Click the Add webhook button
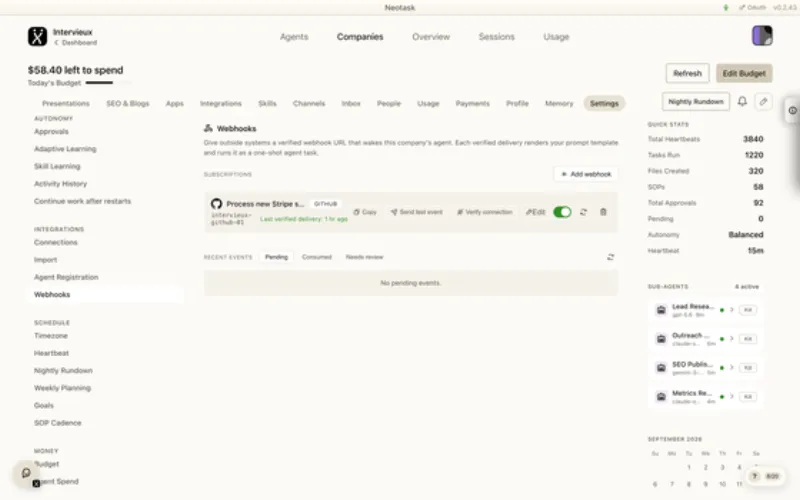The width and height of the screenshot is (800, 500). tap(586, 174)
